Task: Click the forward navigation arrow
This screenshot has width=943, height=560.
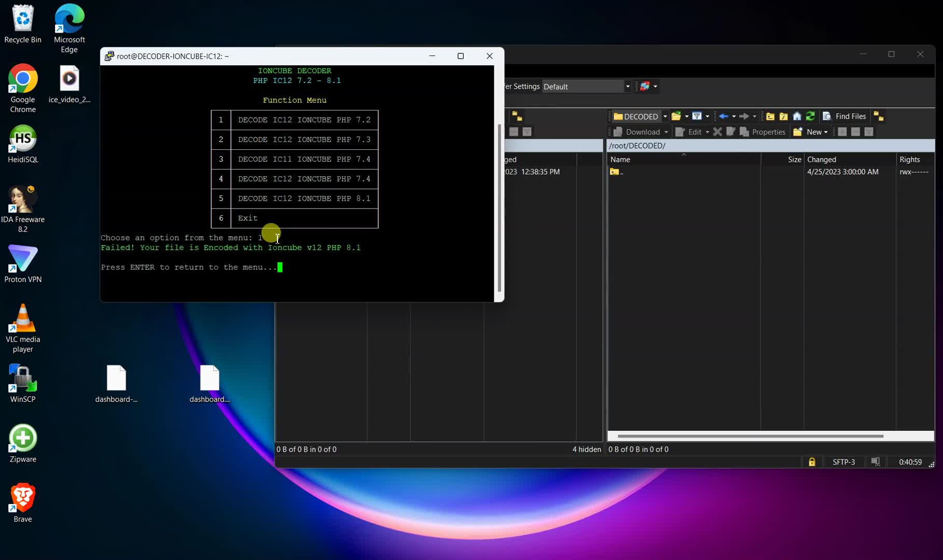Action: [744, 116]
